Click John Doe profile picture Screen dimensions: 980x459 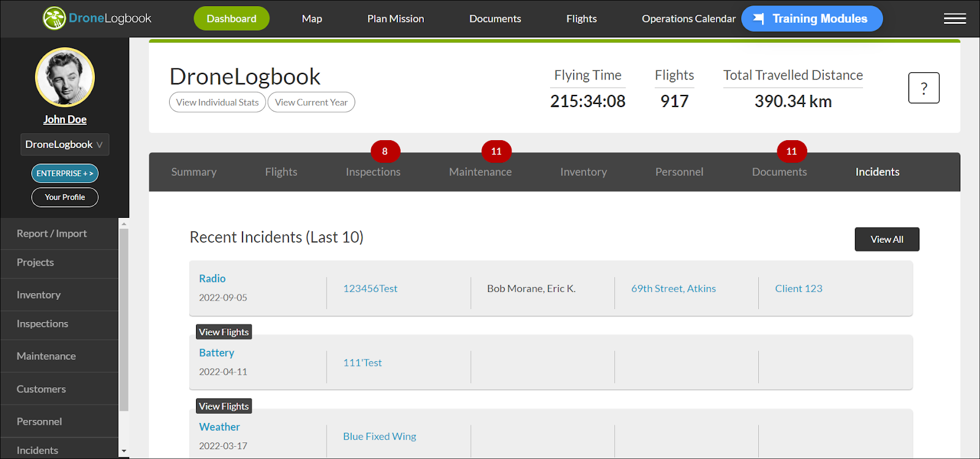(x=65, y=77)
